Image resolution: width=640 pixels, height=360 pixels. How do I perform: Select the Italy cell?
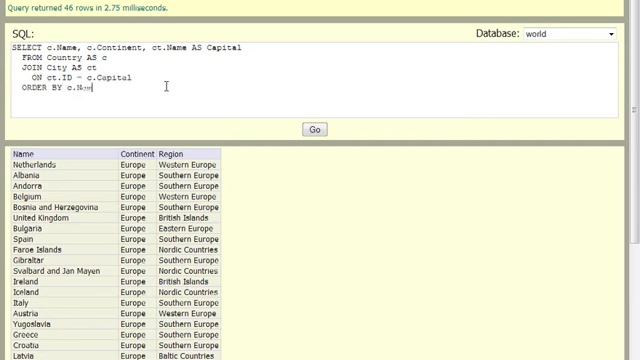point(65,303)
